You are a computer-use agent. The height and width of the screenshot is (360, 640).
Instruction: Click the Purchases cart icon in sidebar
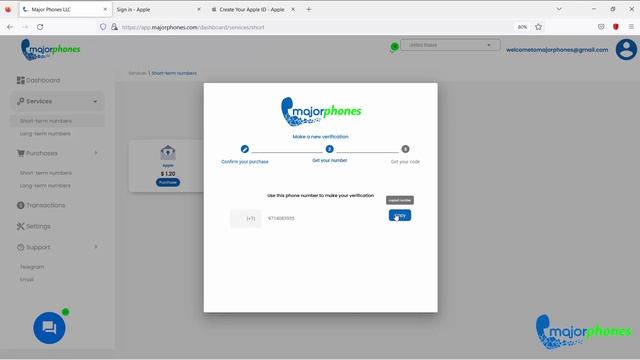20,153
